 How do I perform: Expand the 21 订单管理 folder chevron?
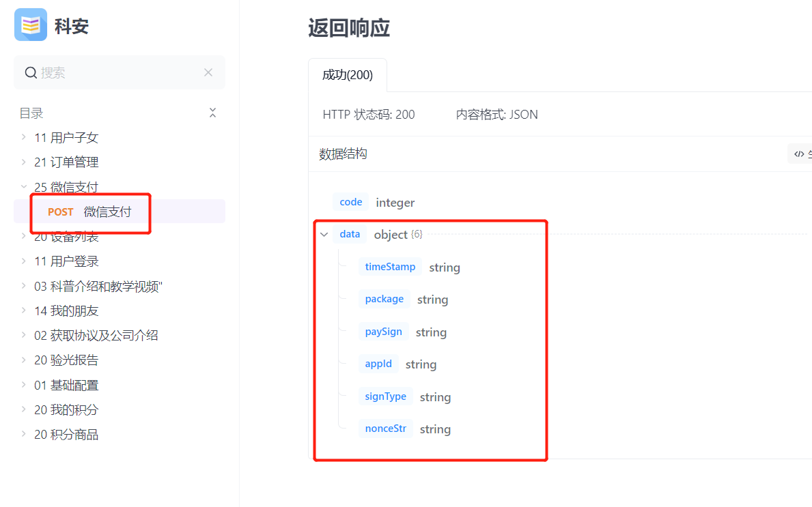click(23, 162)
